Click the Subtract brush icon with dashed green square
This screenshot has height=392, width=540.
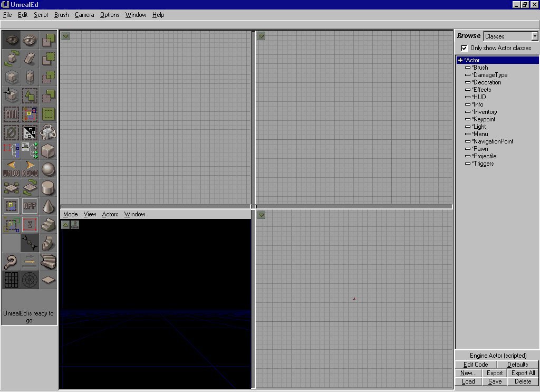(x=48, y=59)
